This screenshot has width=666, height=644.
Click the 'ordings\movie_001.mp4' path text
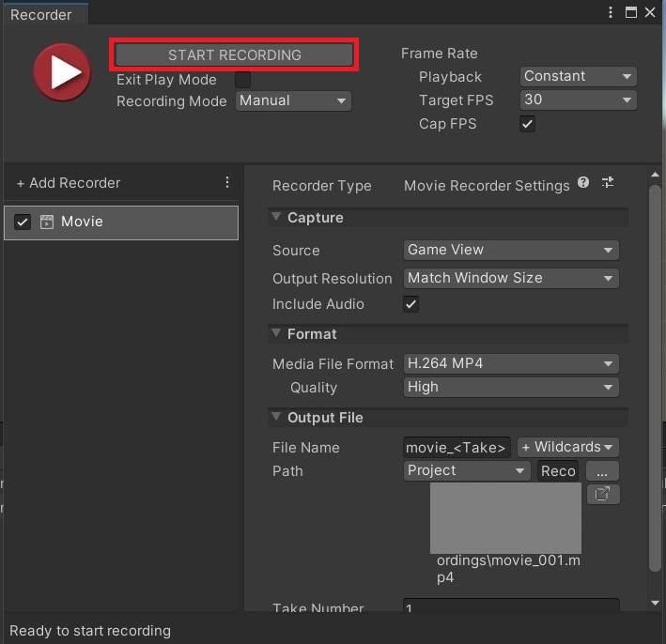pyautogui.click(x=508, y=569)
